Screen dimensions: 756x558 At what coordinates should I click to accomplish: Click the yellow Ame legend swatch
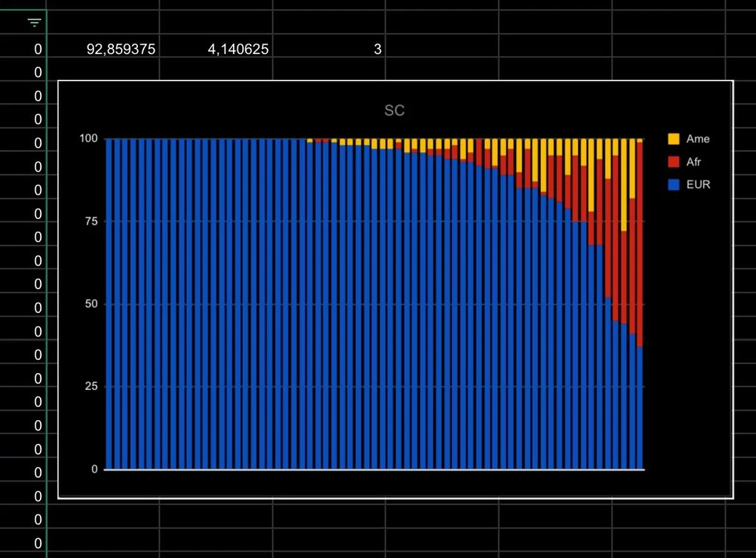tap(673, 139)
